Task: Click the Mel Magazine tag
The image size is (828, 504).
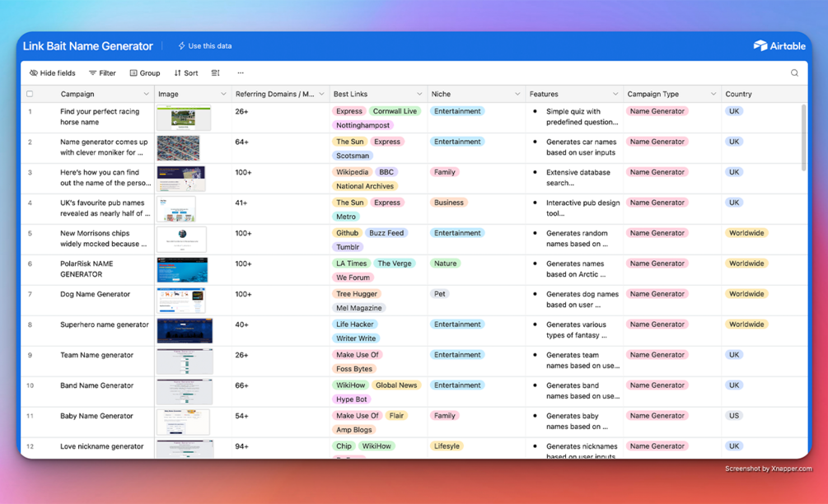Action: (359, 308)
